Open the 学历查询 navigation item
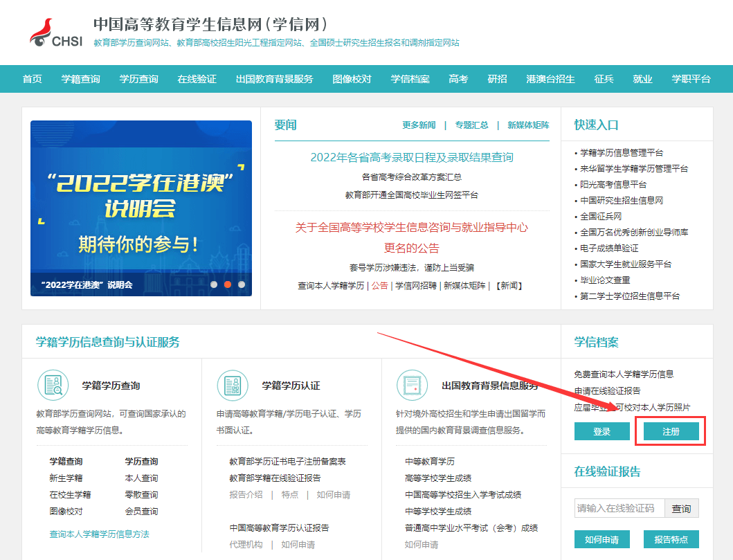733x560 pixels. coord(139,79)
